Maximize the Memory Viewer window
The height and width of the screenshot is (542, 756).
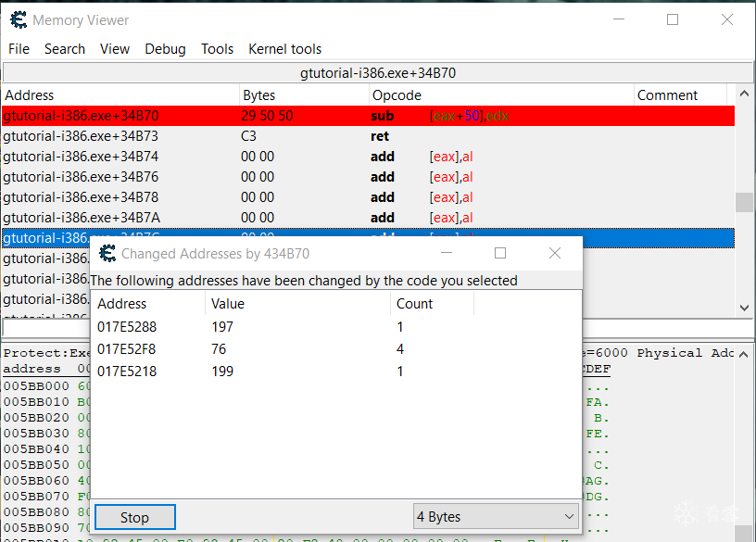click(673, 19)
